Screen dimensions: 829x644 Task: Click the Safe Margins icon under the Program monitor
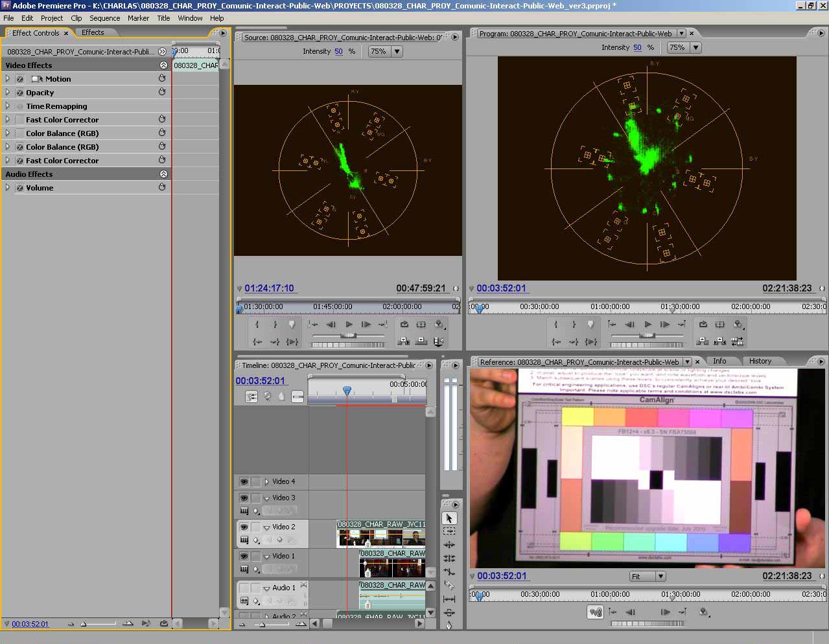(x=719, y=324)
